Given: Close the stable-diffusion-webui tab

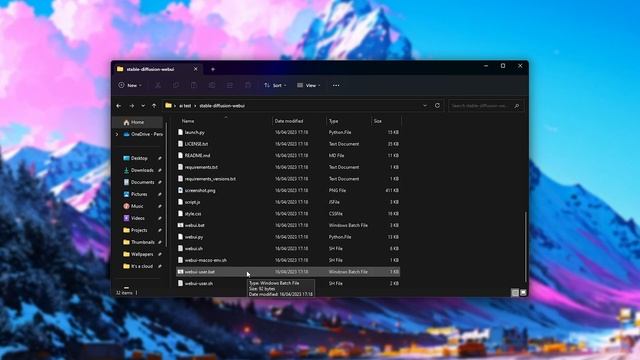Looking at the screenshot, I should [196, 69].
